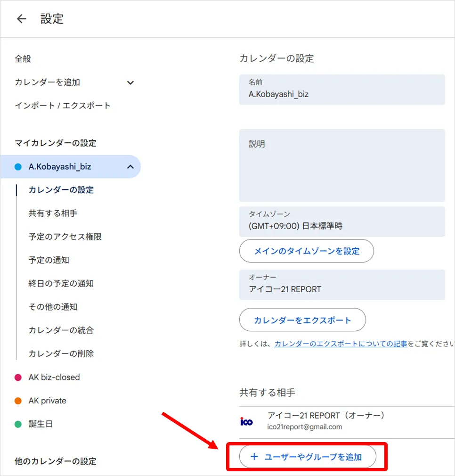Viewport: 455px width, 476px height.
Task: Click the pink dot beside AK biz-closed
Action: [18, 378]
